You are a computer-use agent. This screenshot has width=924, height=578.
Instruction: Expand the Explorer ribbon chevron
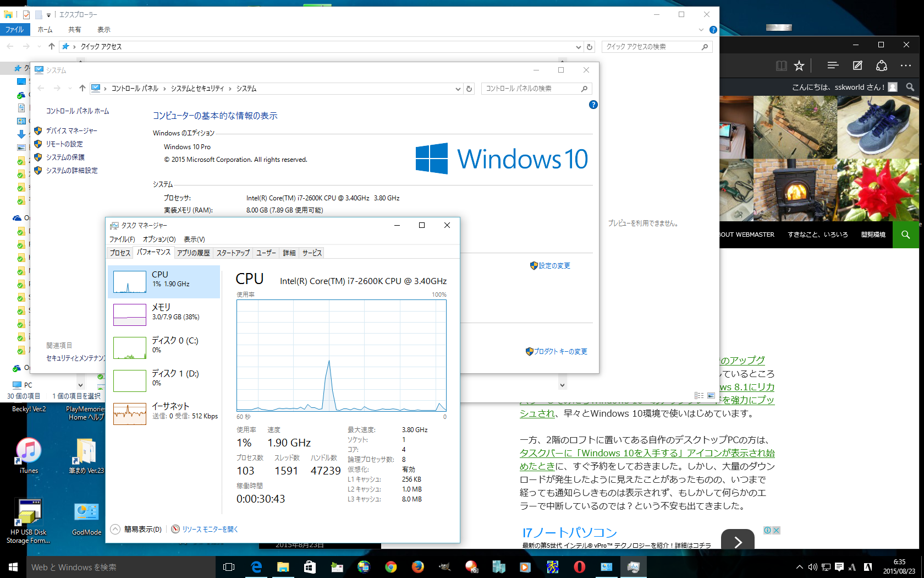(701, 30)
